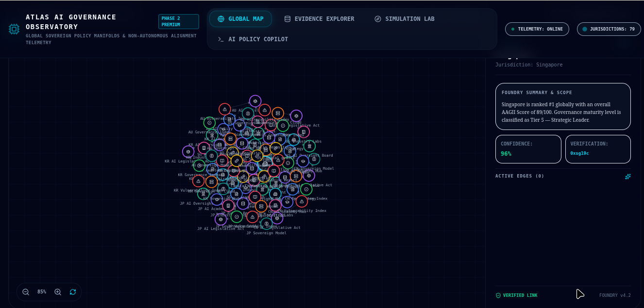Select the red warning node above 'CN Vulnerability Index'

(x=302, y=201)
